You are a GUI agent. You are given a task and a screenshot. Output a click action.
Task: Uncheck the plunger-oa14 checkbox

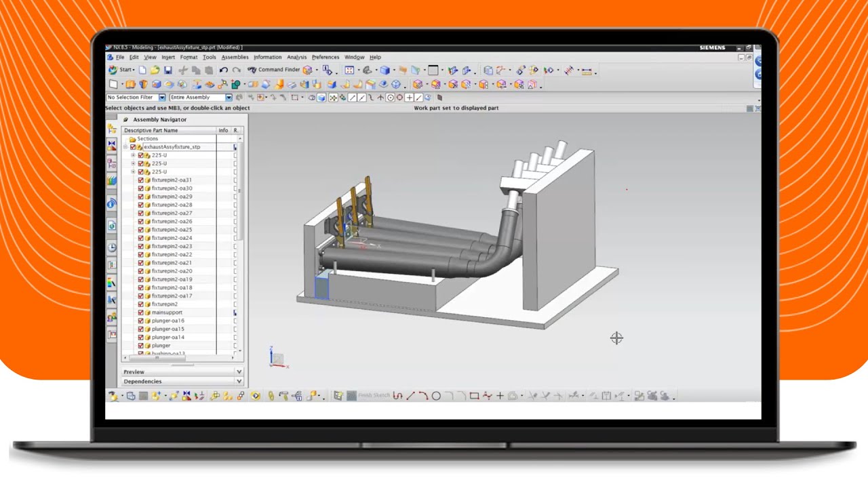coord(141,337)
